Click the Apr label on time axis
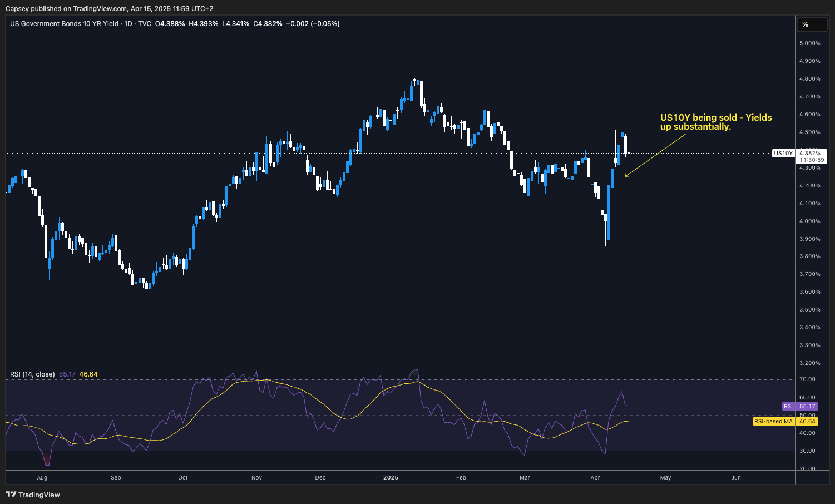Viewport: 835px width, 504px height. [595, 478]
